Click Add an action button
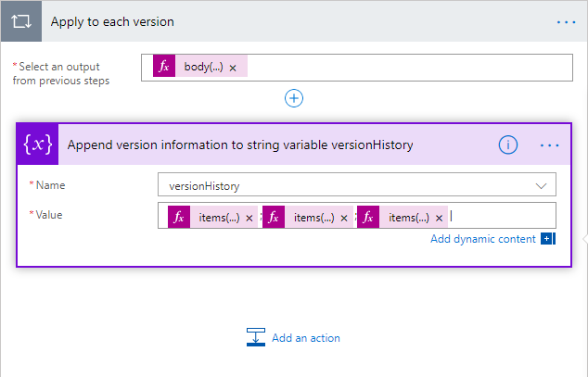This screenshot has height=377, width=588. 294,338
